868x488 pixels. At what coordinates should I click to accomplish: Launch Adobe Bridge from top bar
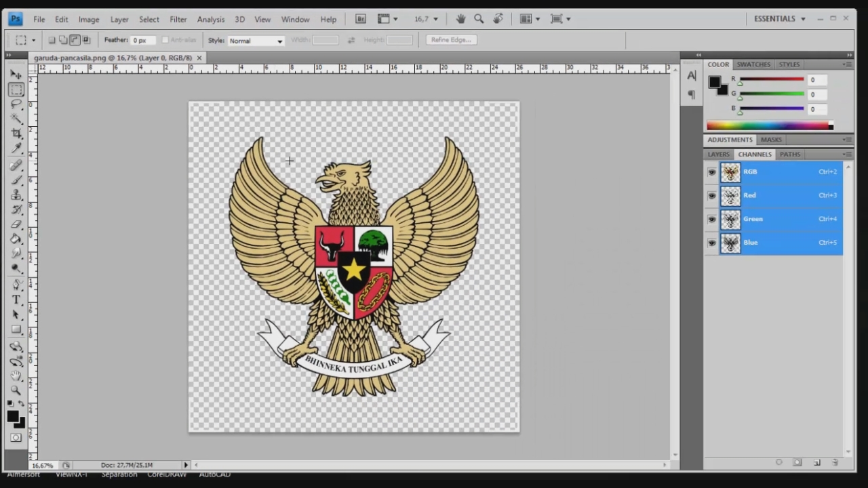pos(361,19)
